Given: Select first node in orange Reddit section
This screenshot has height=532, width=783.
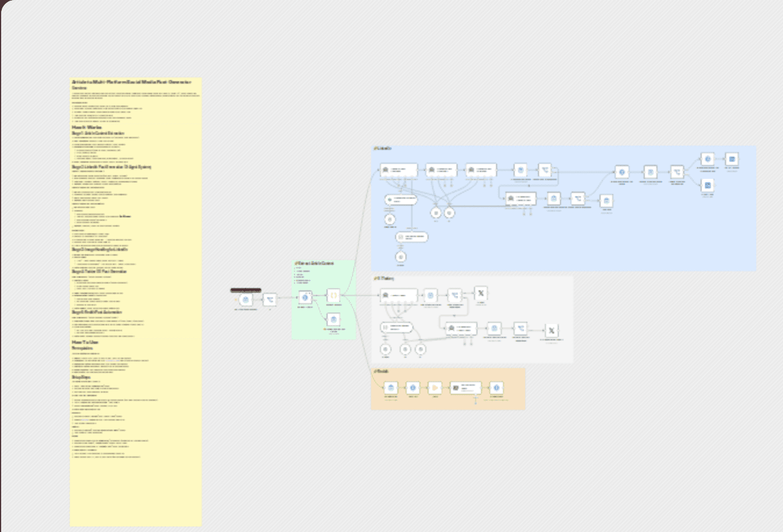Looking at the screenshot, I should point(391,388).
